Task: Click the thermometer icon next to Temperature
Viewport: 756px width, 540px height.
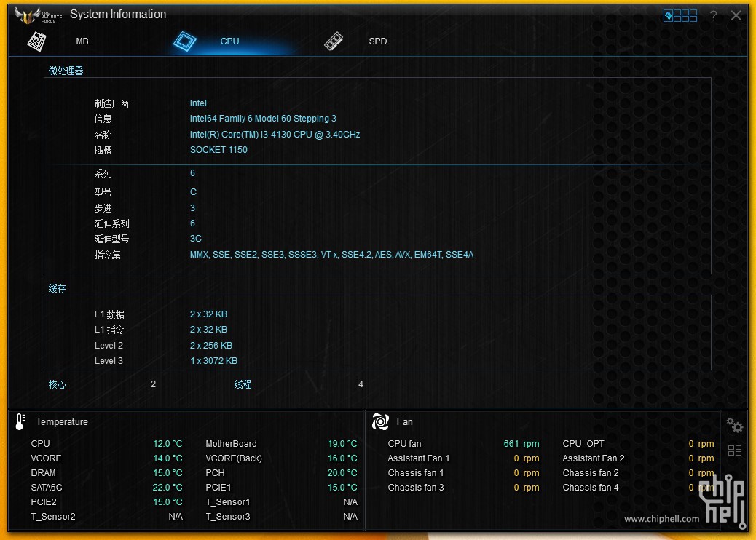Action: [x=20, y=421]
